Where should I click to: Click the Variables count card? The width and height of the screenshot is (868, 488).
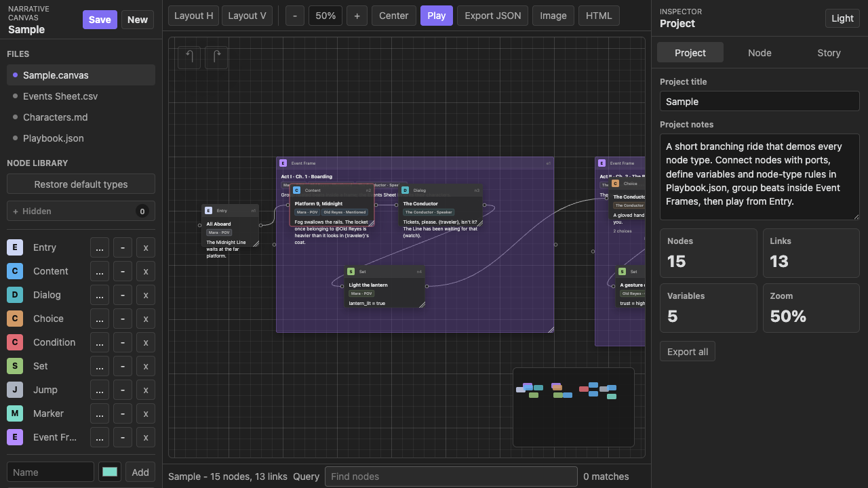coord(708,308)
